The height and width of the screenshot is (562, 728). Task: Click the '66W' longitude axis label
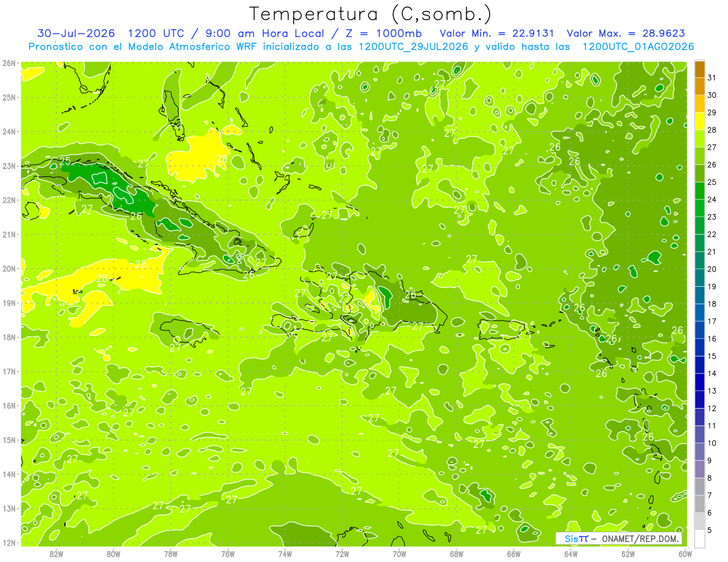pos(514,554)
